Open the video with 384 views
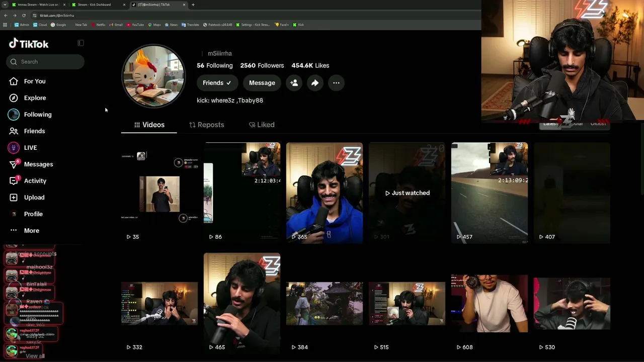The width and height of the screenshot is (644, 362). point(325,303)
